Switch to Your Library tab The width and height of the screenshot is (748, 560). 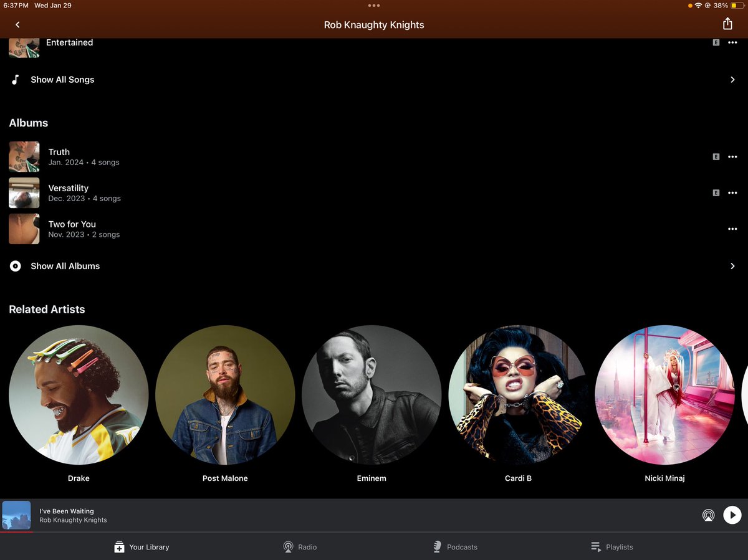tap(141, 547)
